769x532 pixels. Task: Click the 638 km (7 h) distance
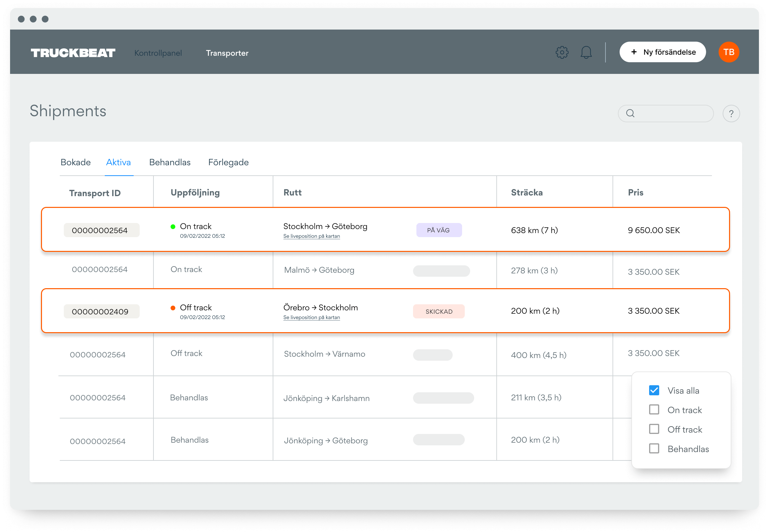(535, 230)
